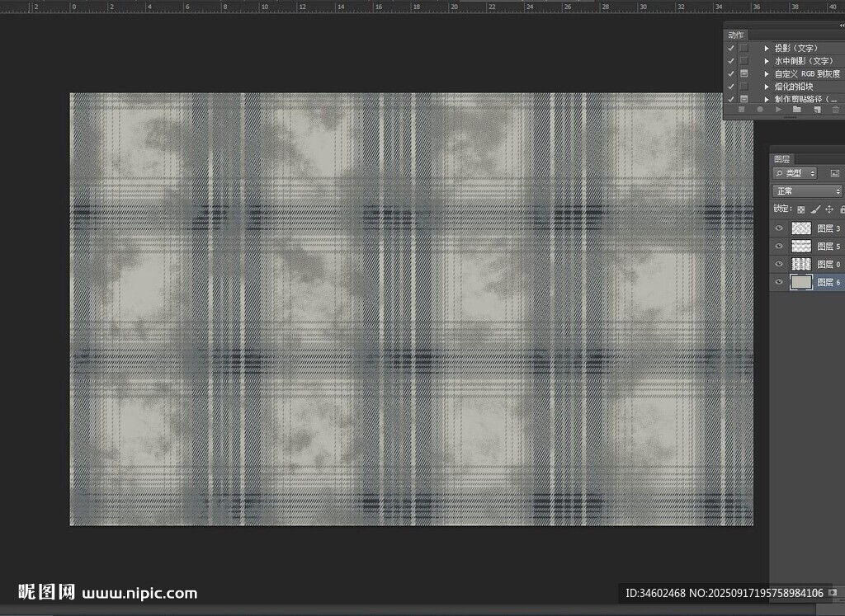Toggle the check mark for 水中倒影（文字） action
The height and width of the screenshot is (616, 845).
point(731,61)
